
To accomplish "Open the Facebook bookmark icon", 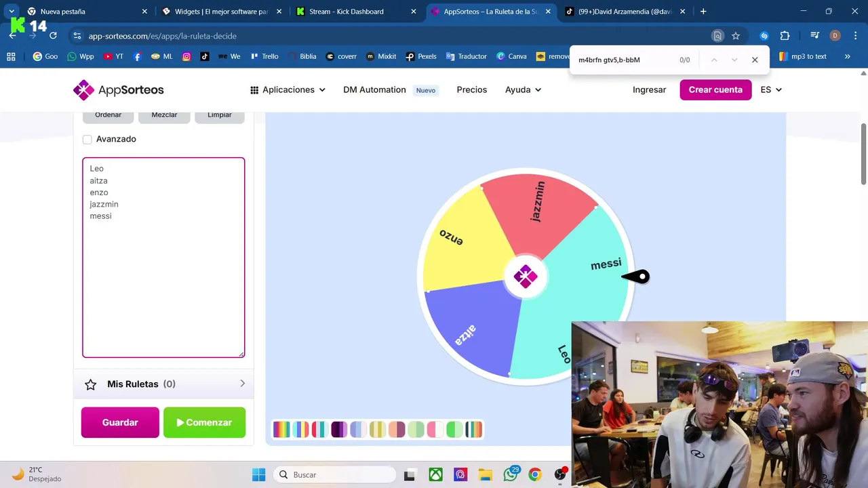I will (x=138, y=56).
